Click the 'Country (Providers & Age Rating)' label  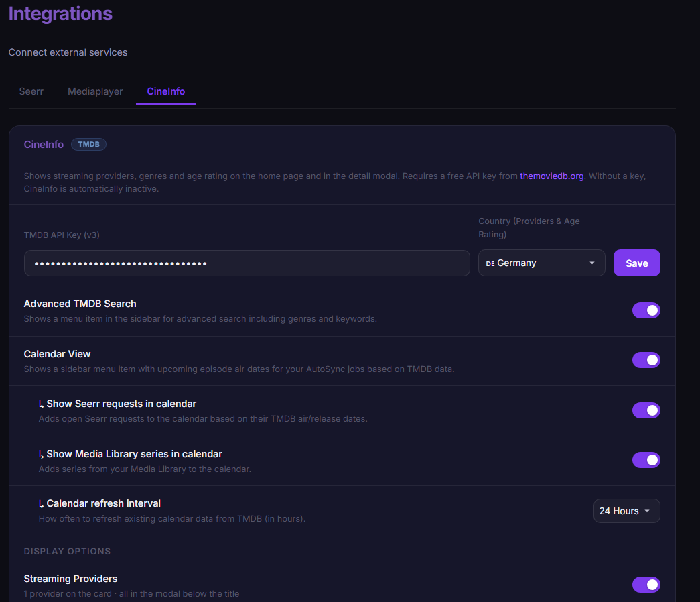pos(529,227)
